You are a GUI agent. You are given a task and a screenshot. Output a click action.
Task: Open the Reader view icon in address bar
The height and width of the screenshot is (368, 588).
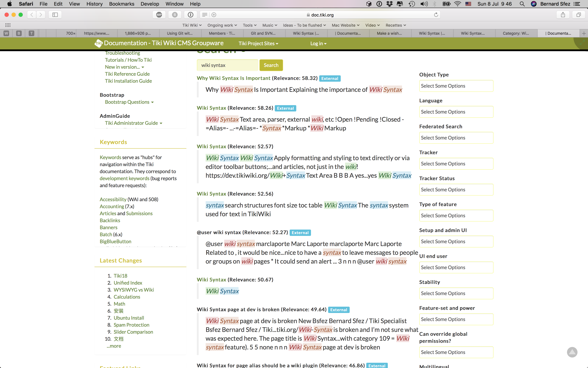click(x=205, y=15)
